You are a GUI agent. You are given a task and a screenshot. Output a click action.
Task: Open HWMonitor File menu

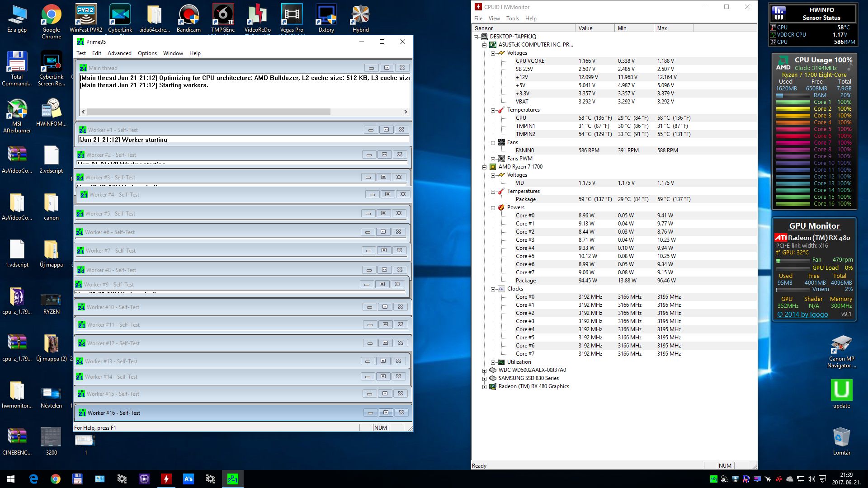(x=478, y=19)
